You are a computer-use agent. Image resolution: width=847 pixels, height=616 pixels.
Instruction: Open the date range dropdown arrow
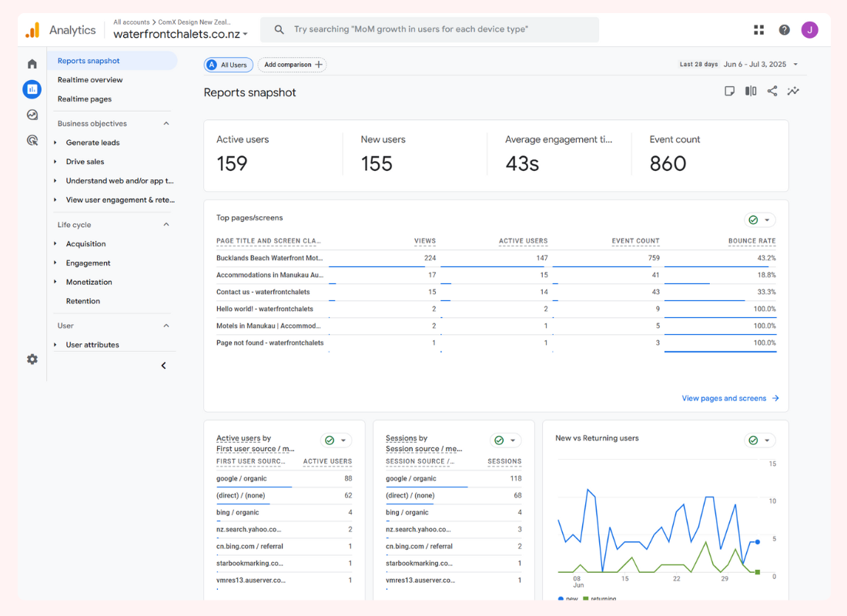click(x=795, y=65)
